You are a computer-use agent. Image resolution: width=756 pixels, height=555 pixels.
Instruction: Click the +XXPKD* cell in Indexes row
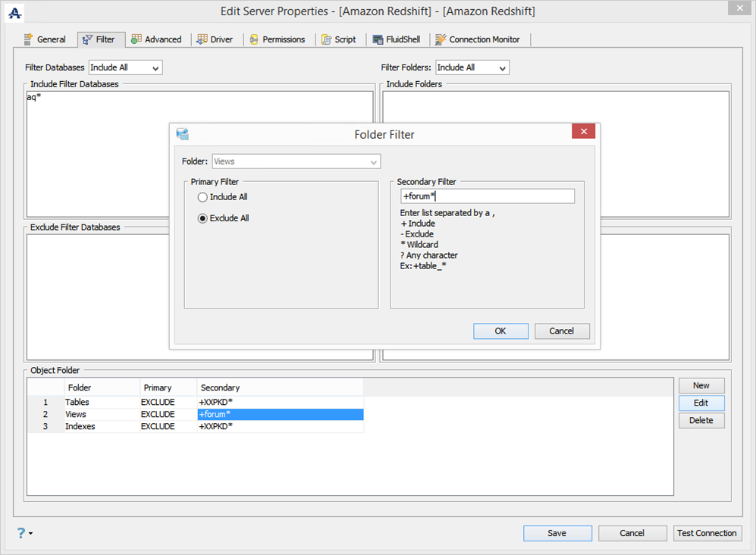(x=280, y=426)
